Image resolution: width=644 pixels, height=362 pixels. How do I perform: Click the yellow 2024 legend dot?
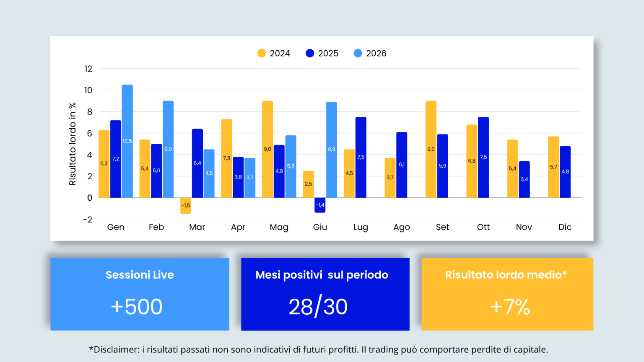pos(262,53)
